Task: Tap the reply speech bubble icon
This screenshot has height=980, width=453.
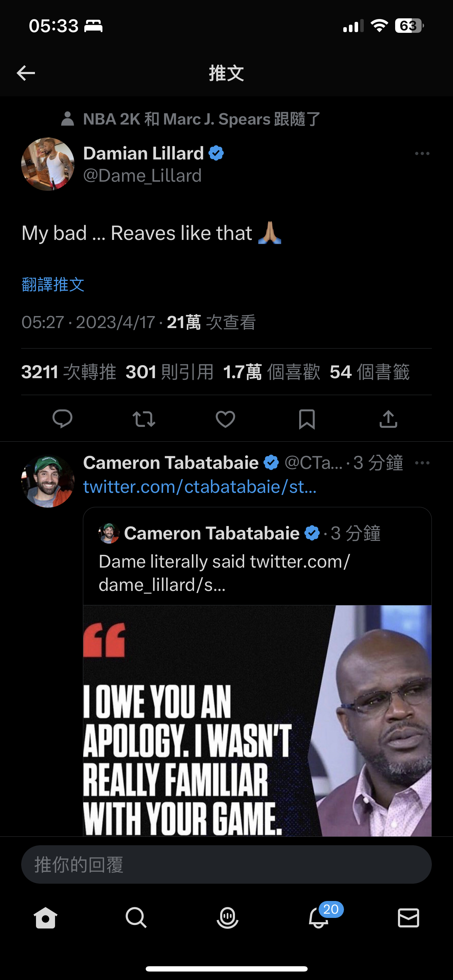Action: point(62,419)
